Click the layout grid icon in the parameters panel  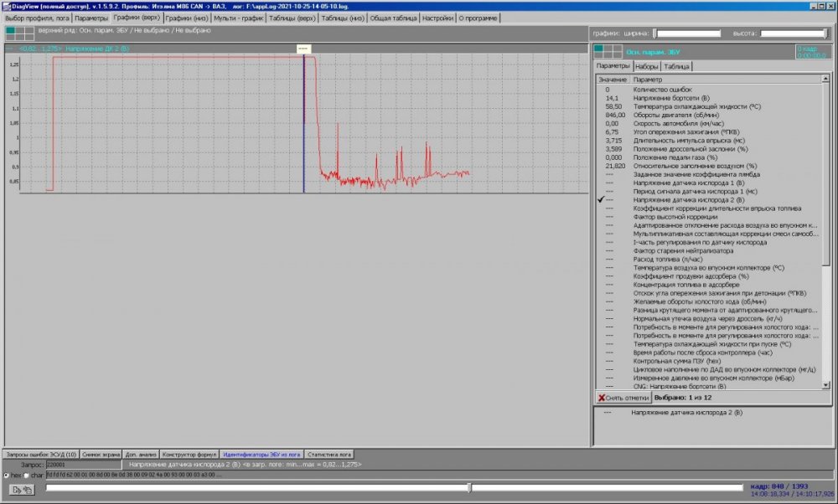click(608, 51)
